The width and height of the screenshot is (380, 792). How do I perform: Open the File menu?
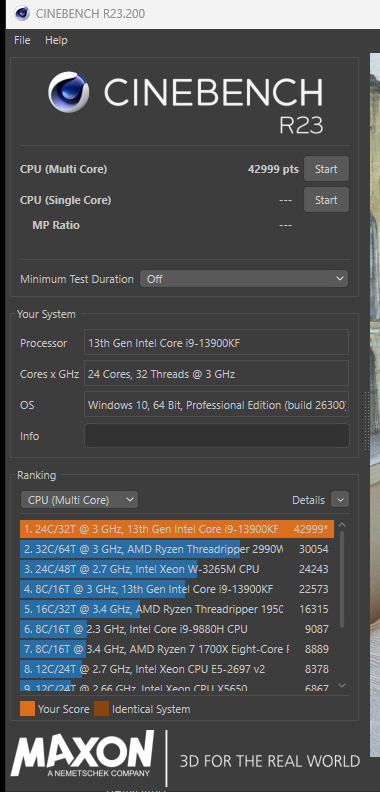tap(22, 40)
